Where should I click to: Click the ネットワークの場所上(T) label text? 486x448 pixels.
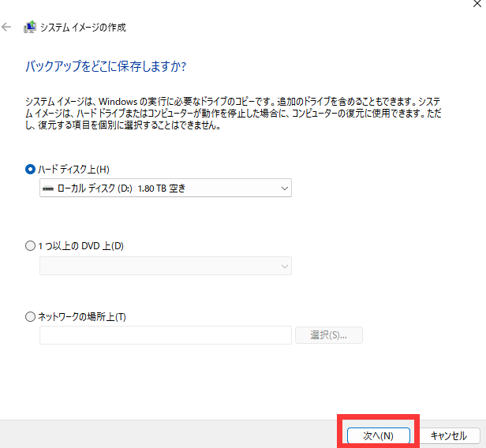pos(82,316)
